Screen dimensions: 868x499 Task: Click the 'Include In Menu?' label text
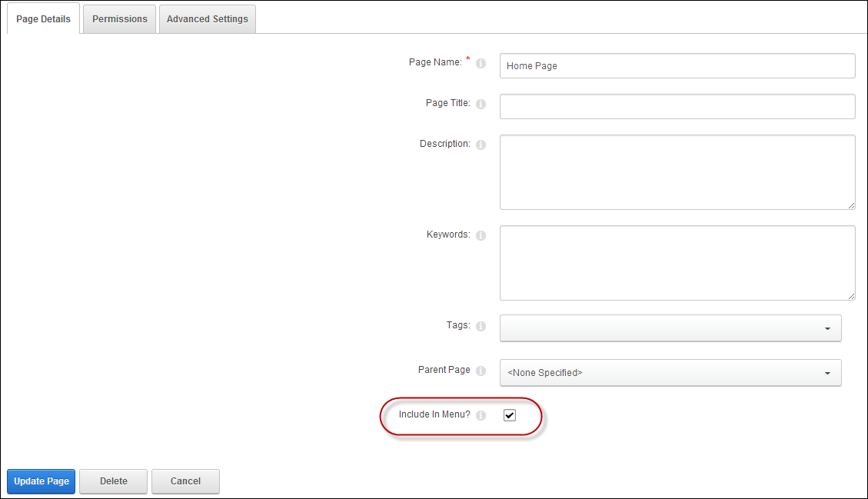point(434,414)
